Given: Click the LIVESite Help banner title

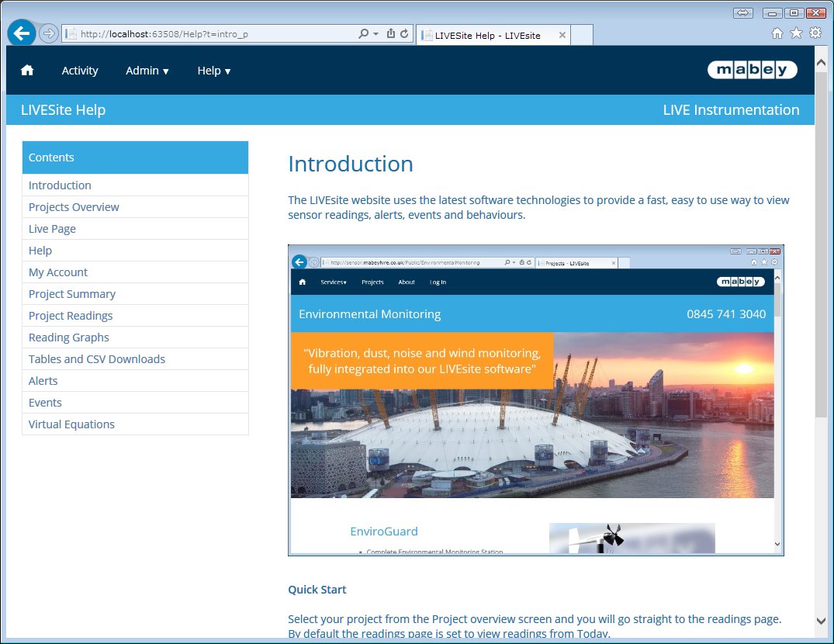Looking at the screenshot, I should 64,110.
